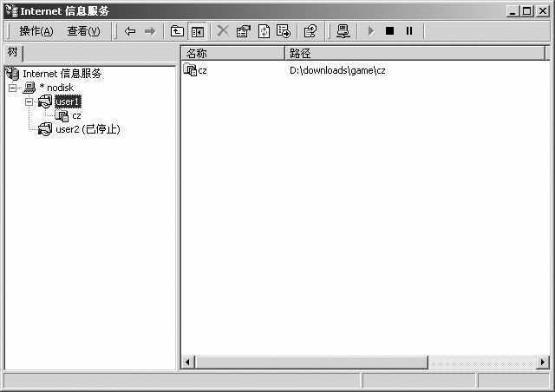Collapse the user1 tree node

[29, 101]
